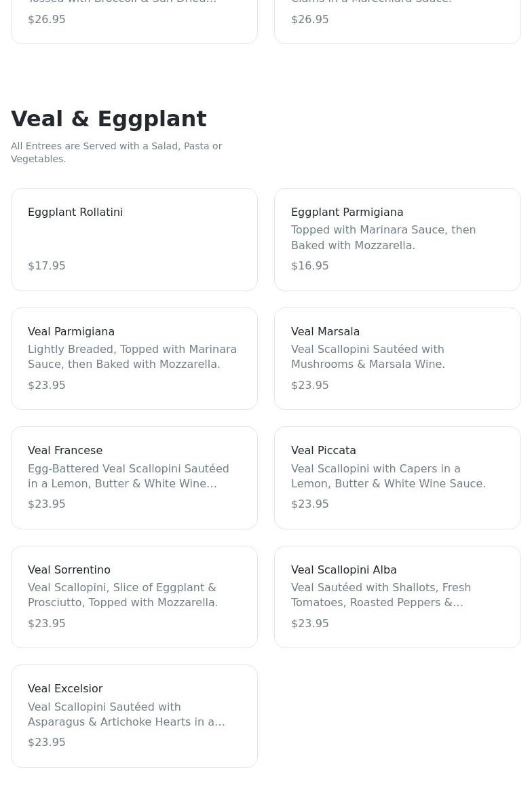This screenshot has height=786, width=532.
Task: Select the Veal Excelsior dish name
Action: coord(65,689)
